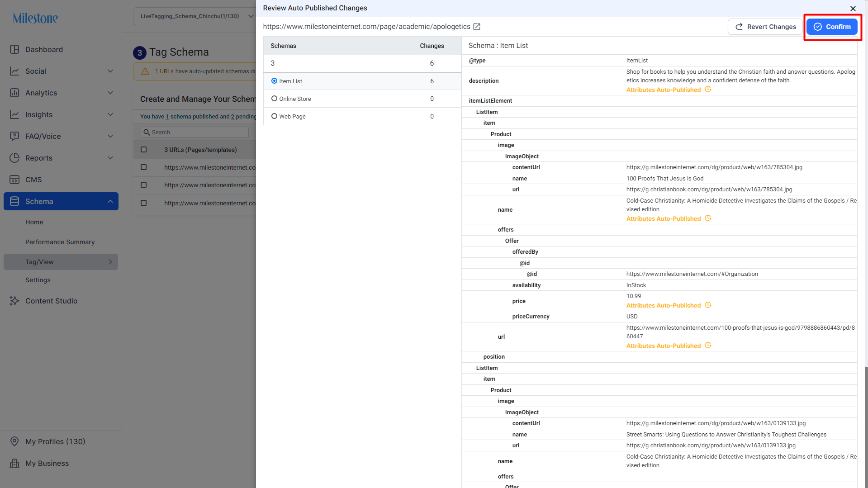The width and height of the screenshot is (868, 488).
Task: Click the Content Studio sparkle icon
Action: point(14,301)
